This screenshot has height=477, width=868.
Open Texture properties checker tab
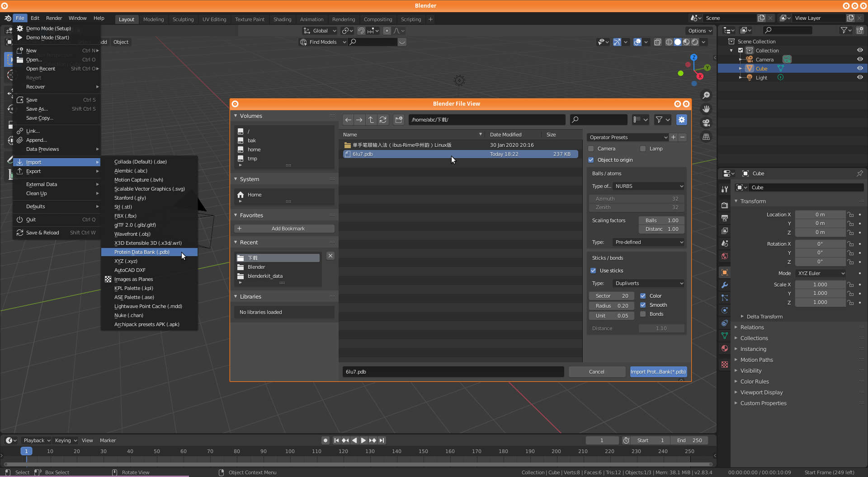pyautogui.click(x=725, y=365)
